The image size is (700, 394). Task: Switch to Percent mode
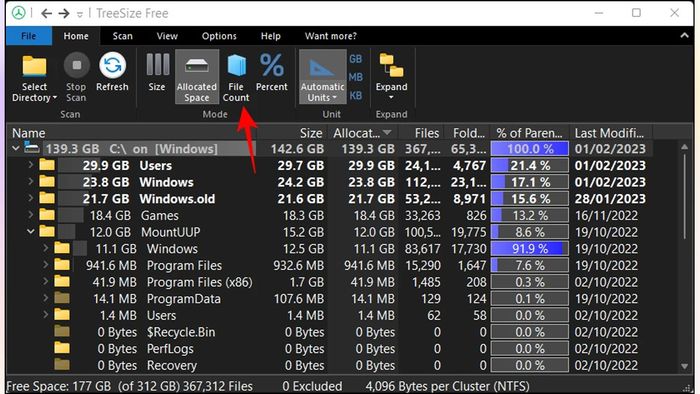272,72
